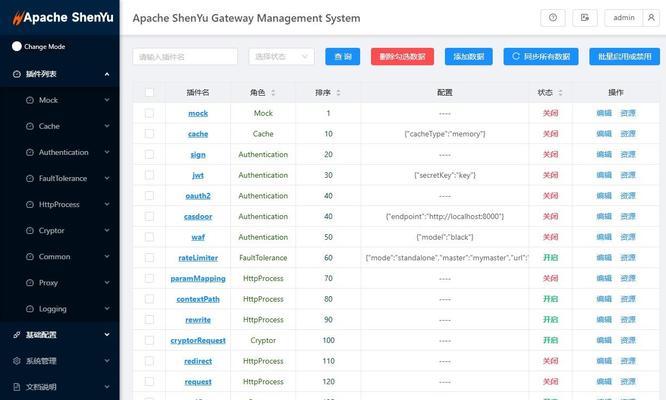Screen dimensions: 666x400
Task: Click the enabled status in rewrite row
Action: [550, 320]
